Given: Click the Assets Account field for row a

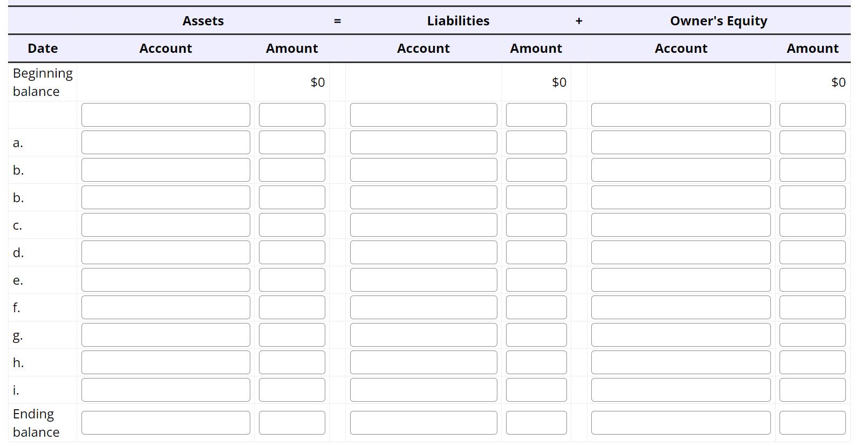Looking at the screenshot, I should 166,142.
